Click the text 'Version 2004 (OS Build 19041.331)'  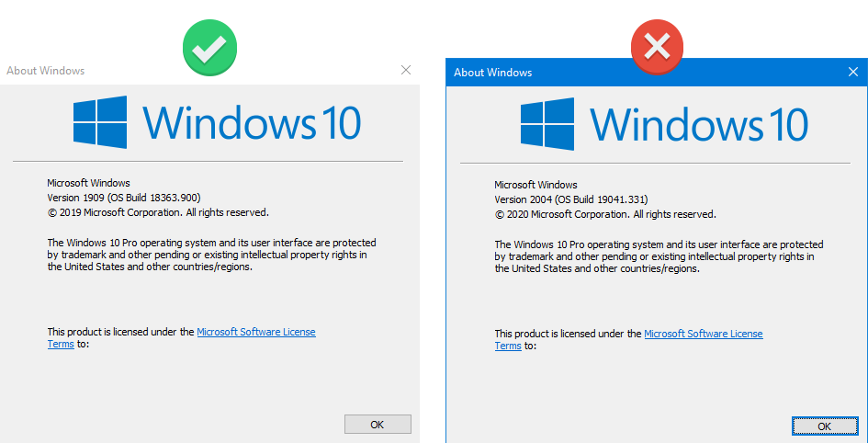click(x=571, y=199)
